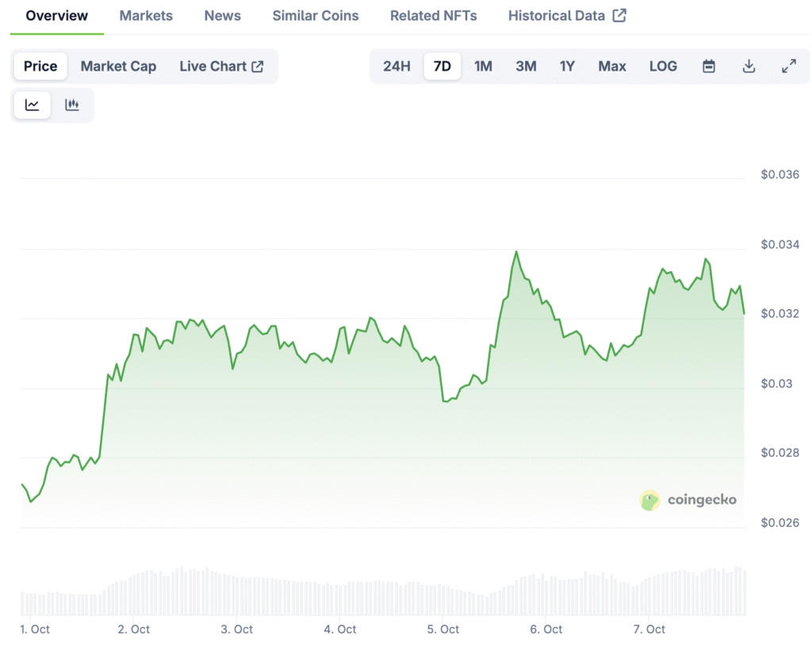Toggle the LOG scale option
The height and width of the screenshot is (645, 812).
[663, 67]
